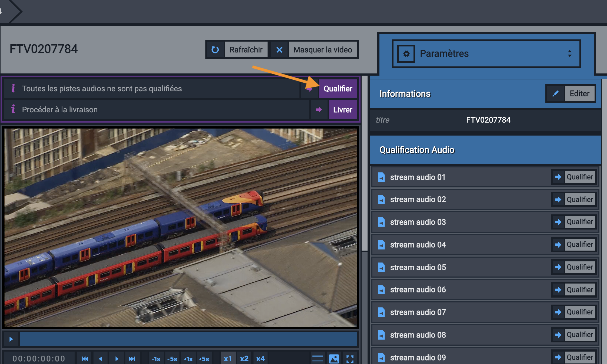Click the X icon beside Masquer la video
This screenshot has height=364, width=607.
(279, 50)
